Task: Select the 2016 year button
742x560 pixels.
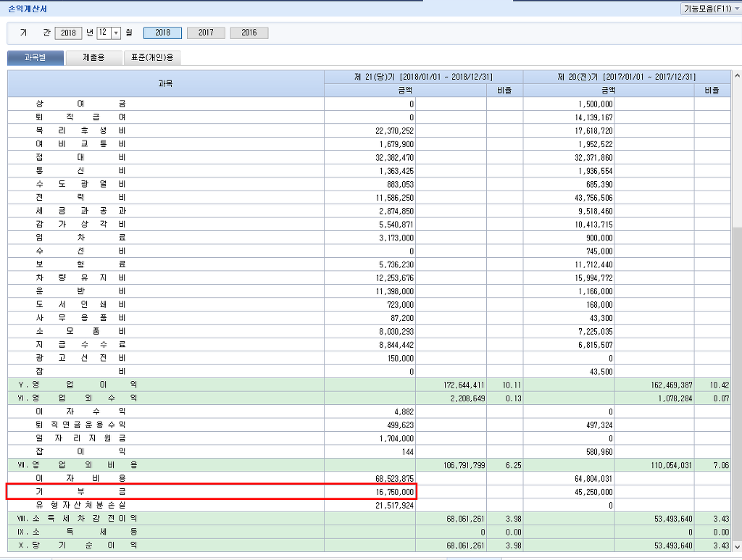Action: coord(249,33)
